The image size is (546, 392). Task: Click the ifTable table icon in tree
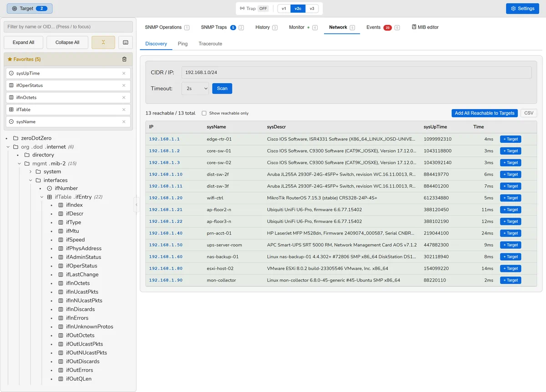pos(50,197)
